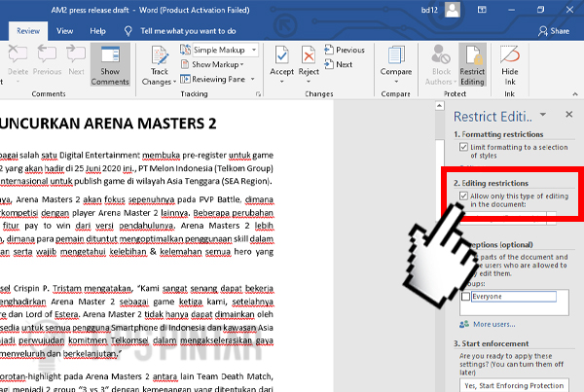Check the Everyone exception checkbox
The height and width of the screenshot is (392, 584).
(465, 297)
